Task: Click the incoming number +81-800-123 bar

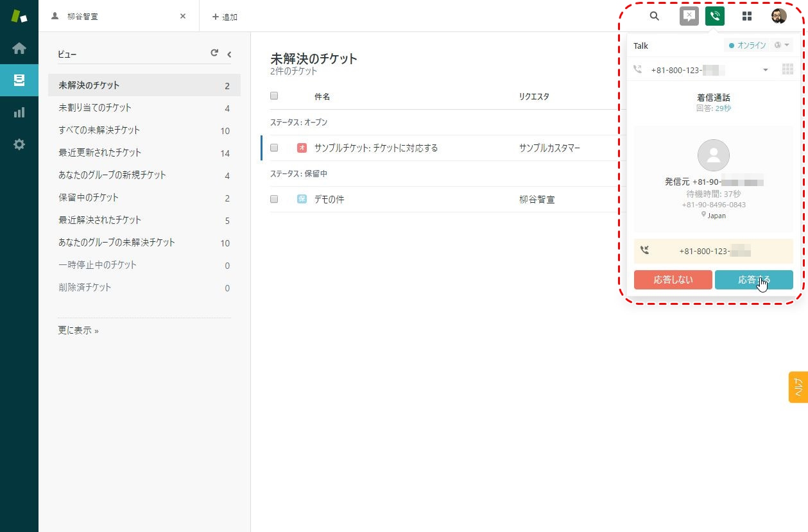Action: [714, 251]
